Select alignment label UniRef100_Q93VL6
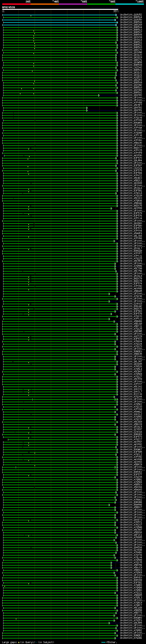This screenshot has width=146, height=644. click(x=131, y=40)
